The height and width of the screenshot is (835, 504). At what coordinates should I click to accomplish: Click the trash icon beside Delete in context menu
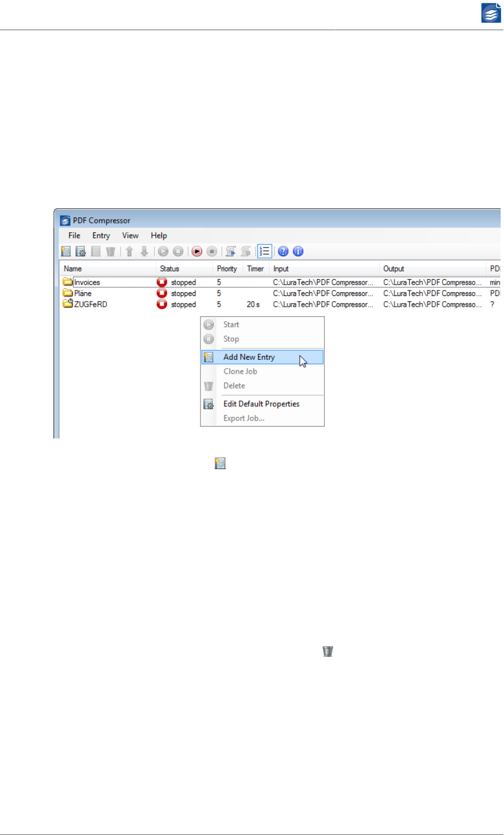[x=209, y=386]
